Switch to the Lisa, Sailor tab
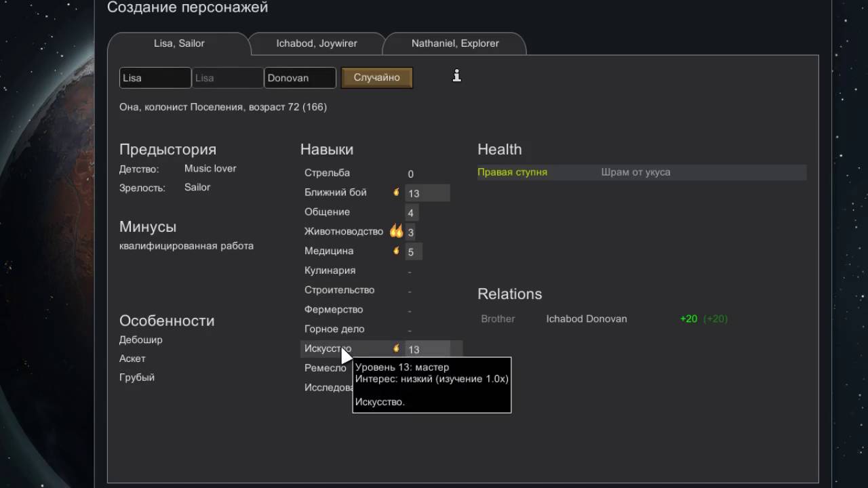This screenshot has height=488, width=868. 179,43
